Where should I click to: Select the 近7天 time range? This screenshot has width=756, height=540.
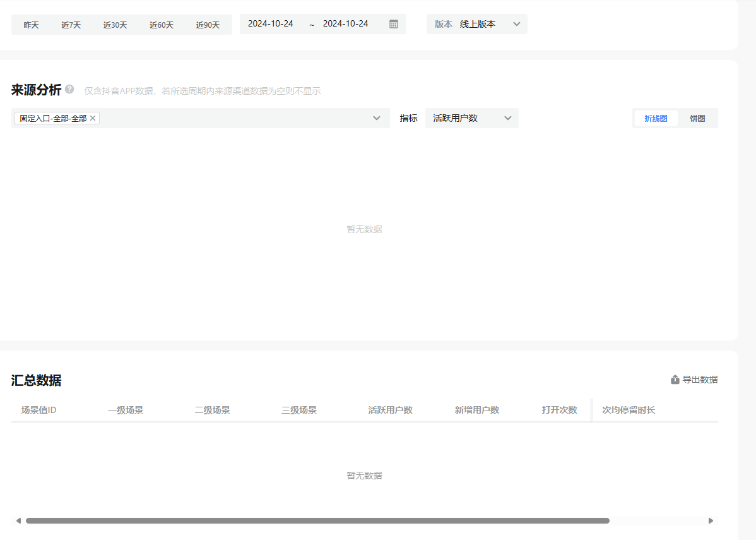coord(71,25)
